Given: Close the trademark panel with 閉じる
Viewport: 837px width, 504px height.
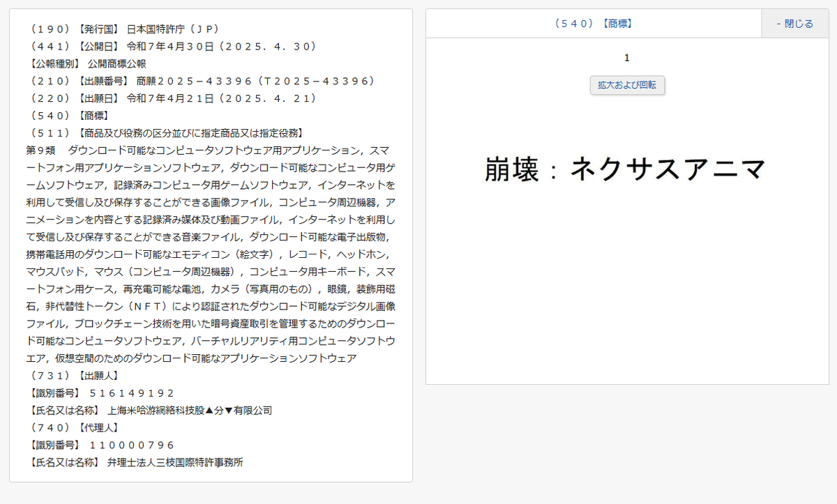Looking at the screenshot, I should tap(795, 24).
